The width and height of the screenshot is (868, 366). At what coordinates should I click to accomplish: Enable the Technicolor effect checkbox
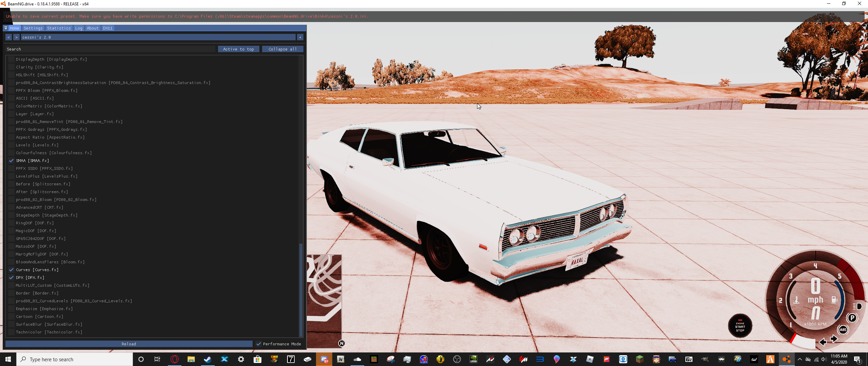12,332
